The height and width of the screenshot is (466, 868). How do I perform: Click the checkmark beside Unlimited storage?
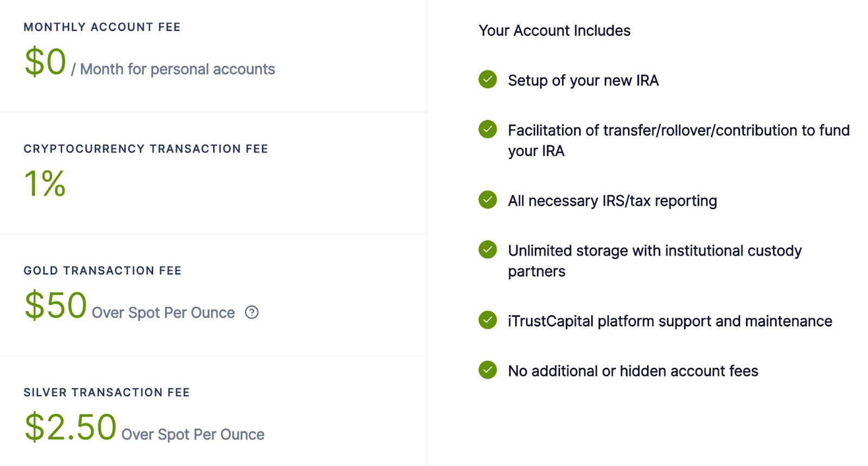pos(488,250)
